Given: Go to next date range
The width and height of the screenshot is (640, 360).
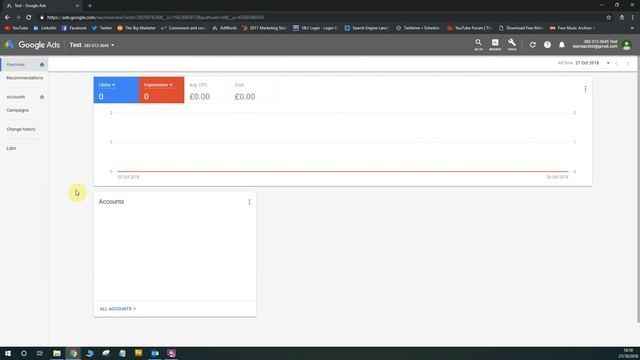Looking at the screenshot, I should pyautogui.click(x=628, y=63).
